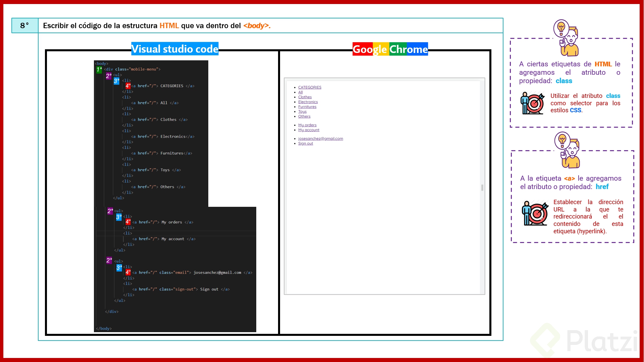Click the lightbulb person icon above the class tip

(565, 38)
